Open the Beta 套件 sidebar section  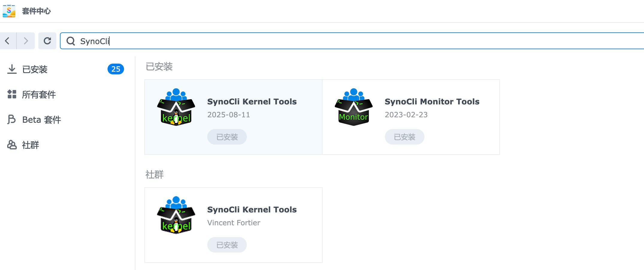[x=65, y=120]
